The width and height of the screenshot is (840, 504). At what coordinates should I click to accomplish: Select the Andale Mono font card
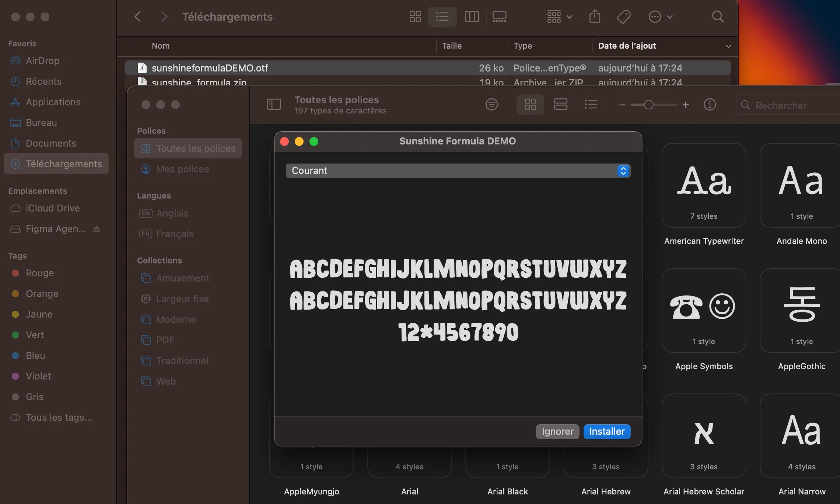[800, 185]
